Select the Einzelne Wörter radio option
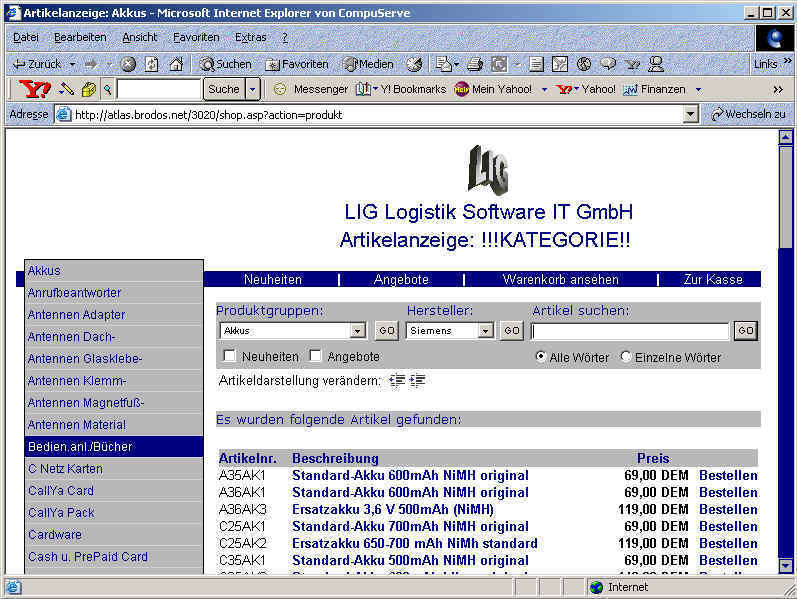 [x=626, y=357]
